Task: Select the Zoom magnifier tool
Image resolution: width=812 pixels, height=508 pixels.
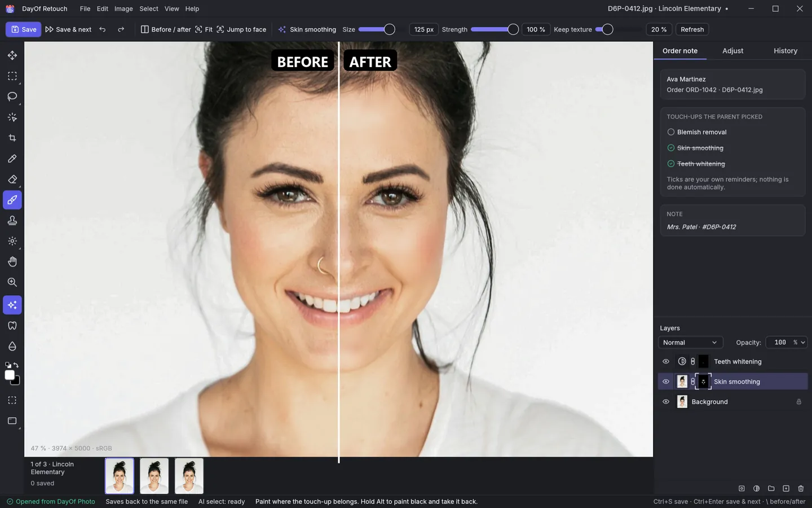Action: [12, 282]
